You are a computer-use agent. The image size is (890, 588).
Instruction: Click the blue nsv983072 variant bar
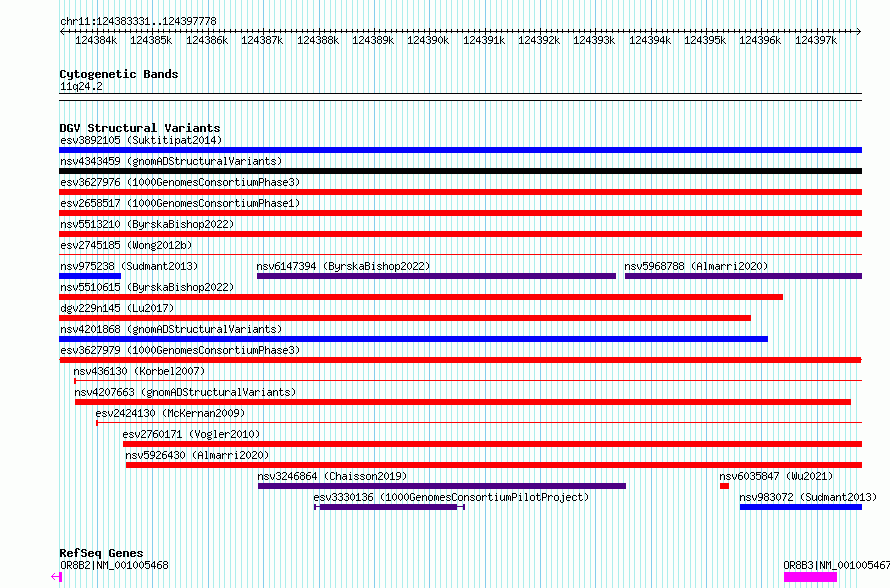801,507
